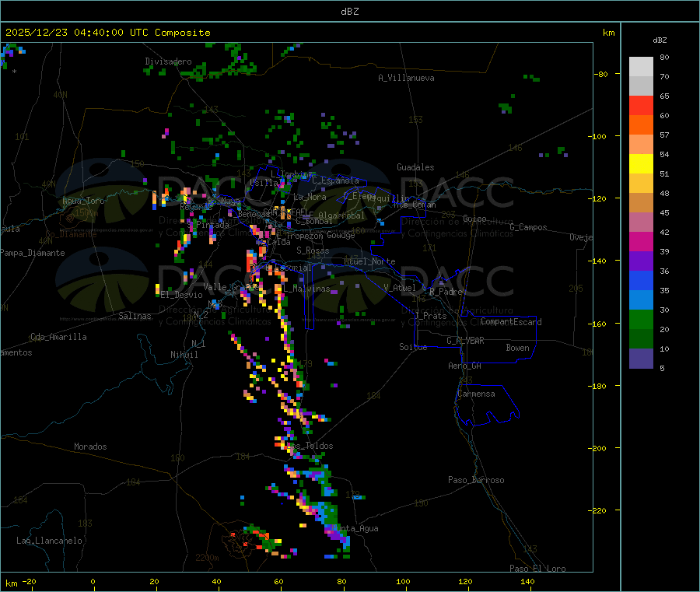Click the L_Malvinas map label
Viewport: 700px width, 592px height.
306,289
